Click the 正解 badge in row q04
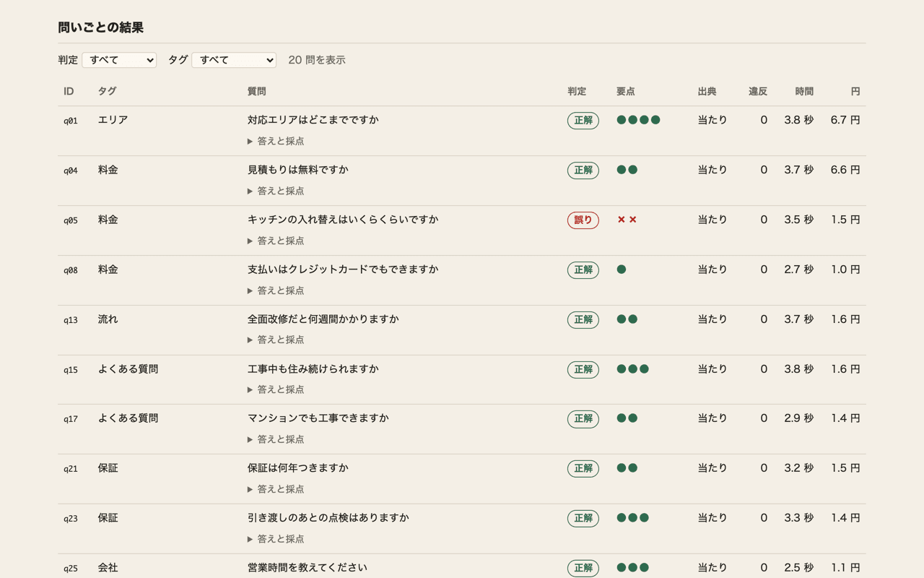 (583, 171)
